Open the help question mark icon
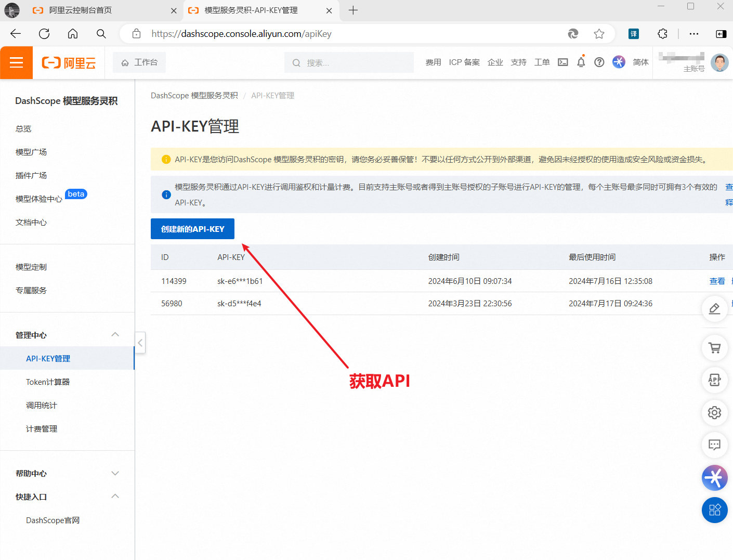 click(599, 62)
